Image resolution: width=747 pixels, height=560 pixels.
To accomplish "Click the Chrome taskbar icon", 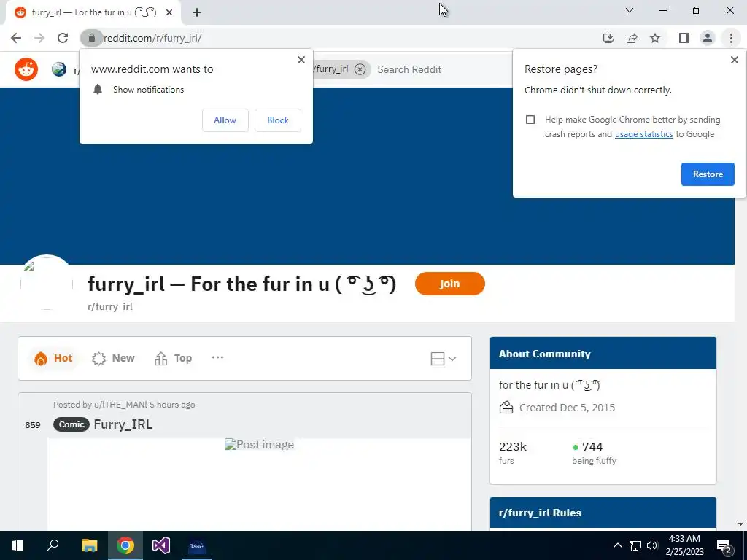I will (125, 545).
